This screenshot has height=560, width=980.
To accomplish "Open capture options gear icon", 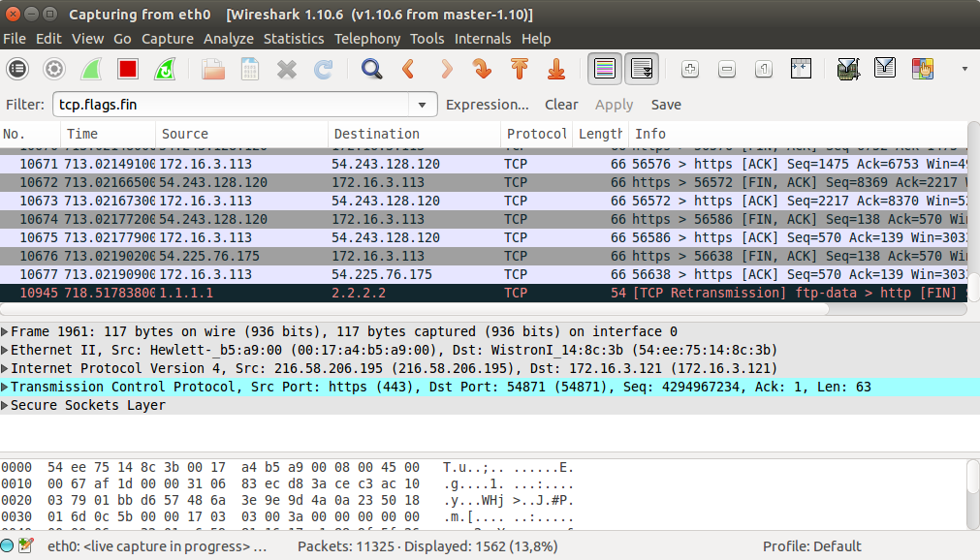I will (x=54, y=69).
